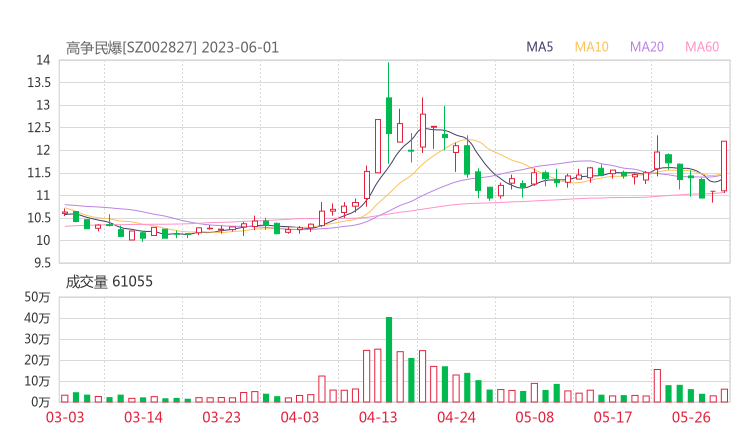Click the 05-08 date axis label
The image size is (740, 440).
click(x=535, y=417)
